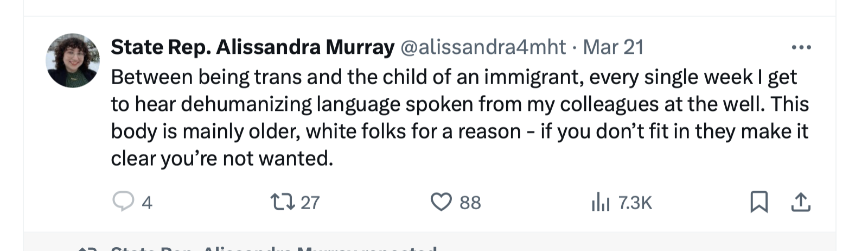Screen dimensions: 868x251
Task: Click the 7.3K views count
Action: 635,203
